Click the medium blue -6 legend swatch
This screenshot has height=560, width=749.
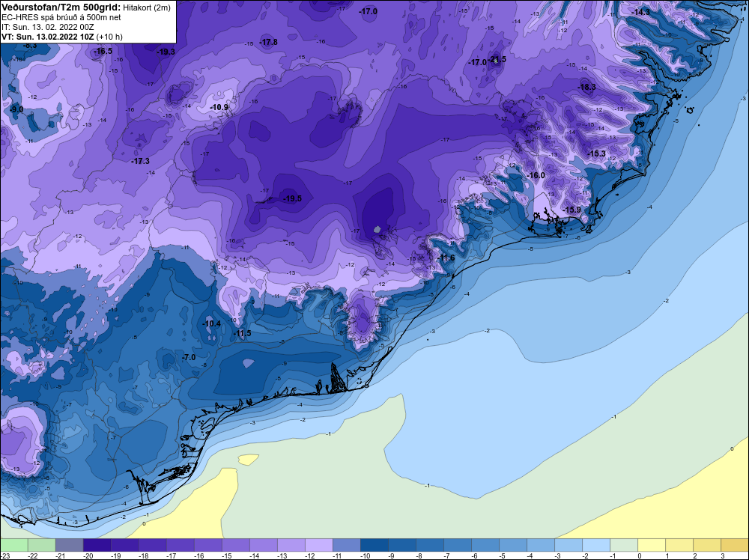(485, 545)
